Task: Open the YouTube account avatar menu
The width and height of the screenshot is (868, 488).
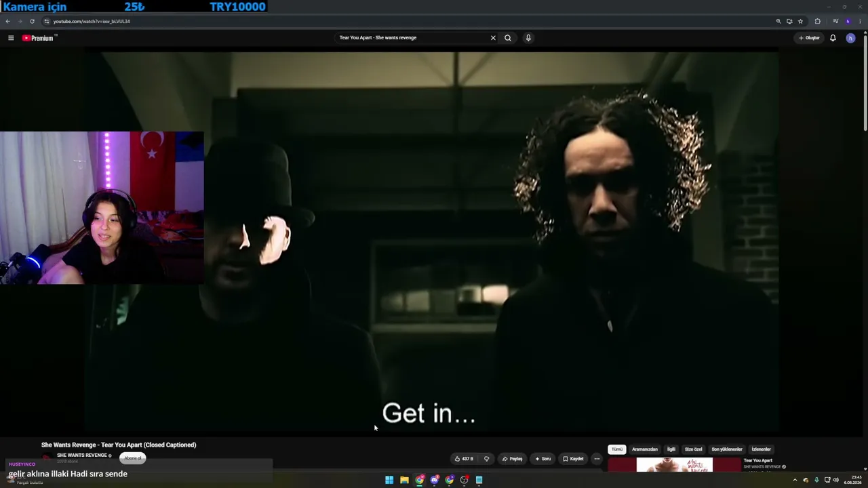Action: coord(850,38)
